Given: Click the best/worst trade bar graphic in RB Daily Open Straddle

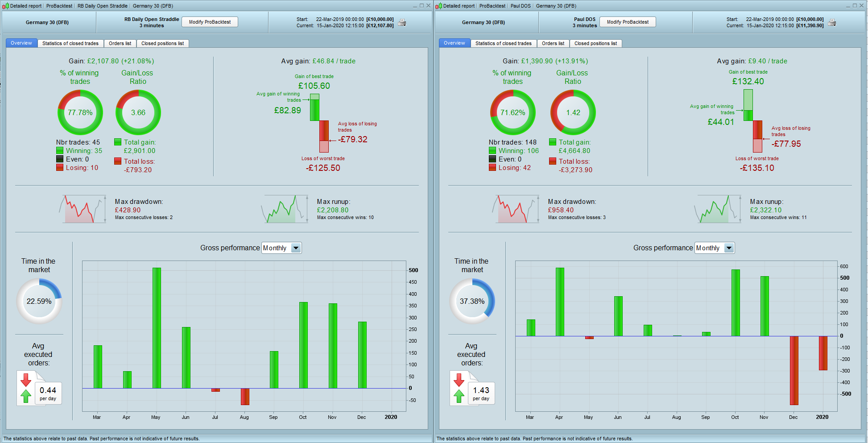Looking at the screenshot, I should [319, 123].
